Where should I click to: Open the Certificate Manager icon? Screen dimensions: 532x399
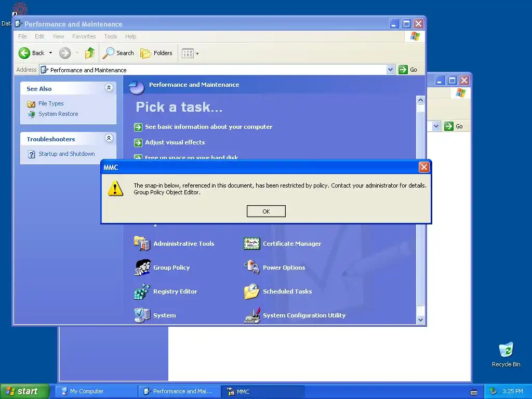pos(252,243)
